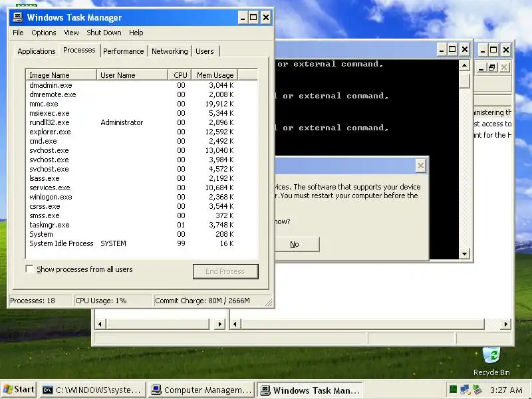
Task: Enable Show processes from all users
Action: pyautogui.click(x=29, y=269)
